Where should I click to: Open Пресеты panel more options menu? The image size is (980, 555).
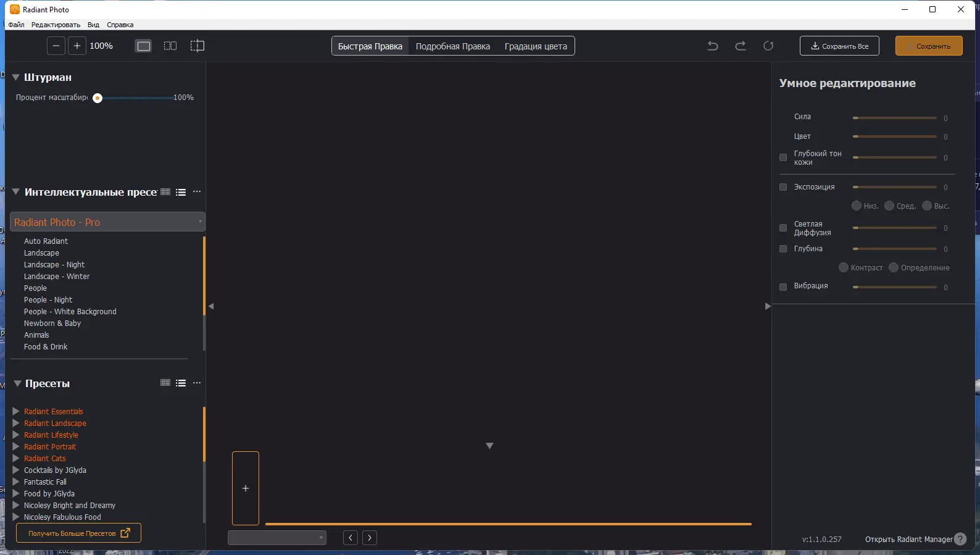pos(197,383)
